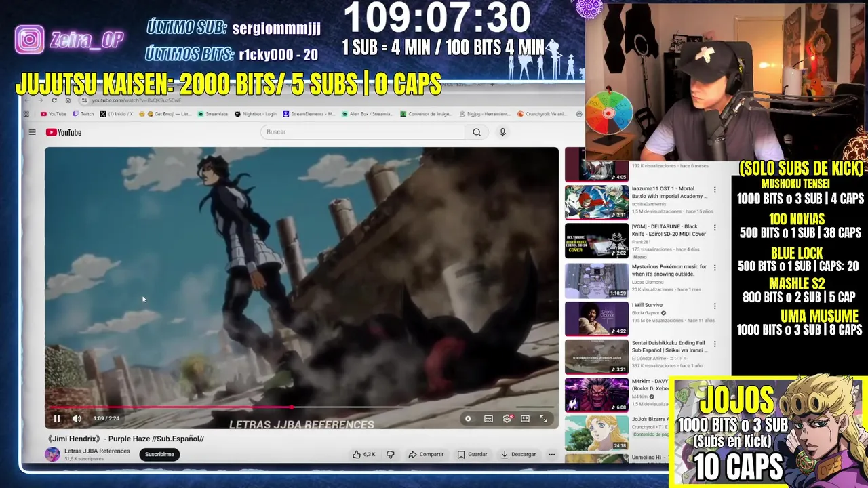Open the StreamElements bookmark

[x=309, y=114]
